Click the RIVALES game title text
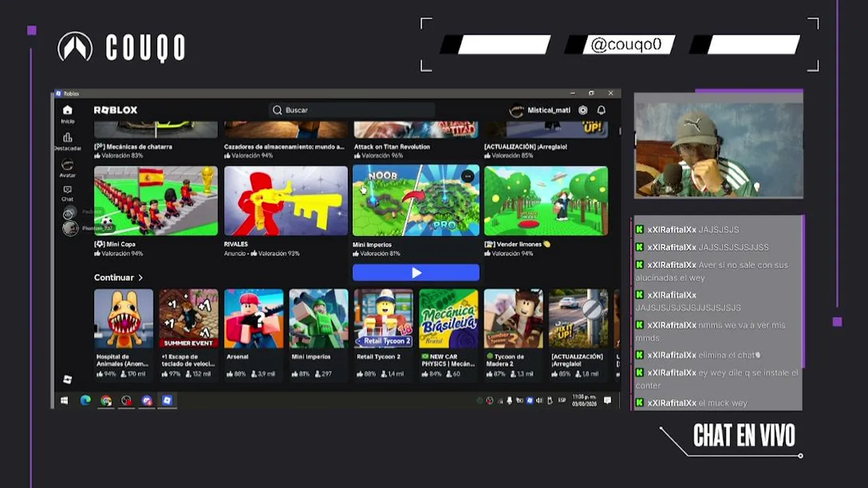The width and height of the screenshot is (868, 488). [x=236, y=245]
